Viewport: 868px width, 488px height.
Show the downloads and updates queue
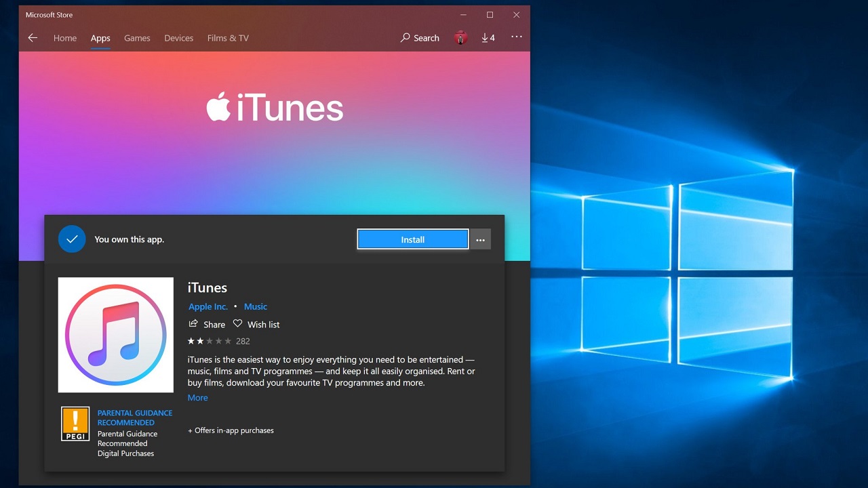click(x=488, y=38)
